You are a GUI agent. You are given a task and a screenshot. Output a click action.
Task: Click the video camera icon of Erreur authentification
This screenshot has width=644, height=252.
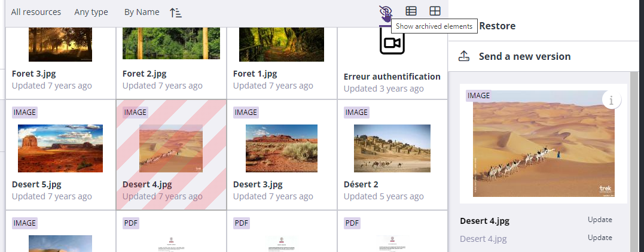coord(392,42)
